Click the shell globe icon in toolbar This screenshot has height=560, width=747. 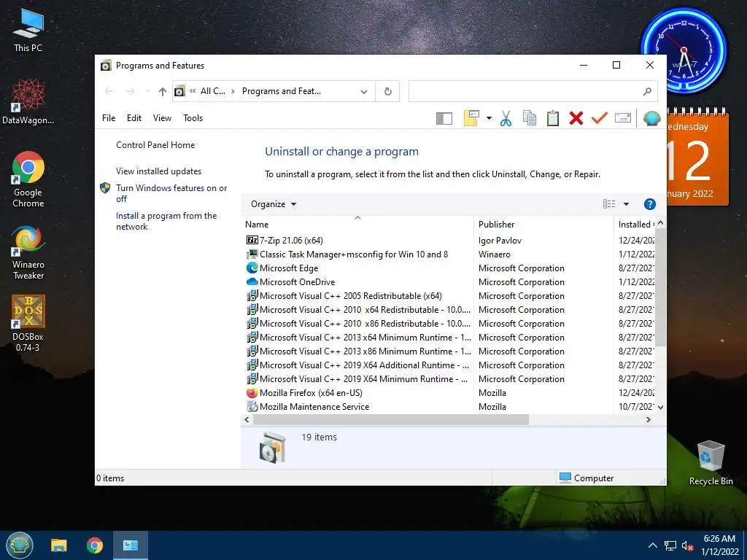coord(651,118)
